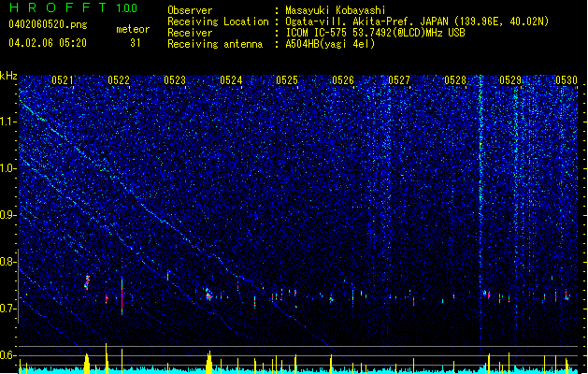588x374 pixels.
Task: Click the 0524 time marker
Action: pyautogui.click(x=231, y=80)
